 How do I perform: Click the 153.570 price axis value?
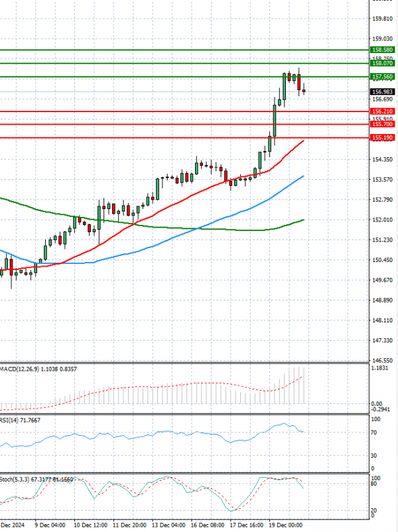pos(382,180)
